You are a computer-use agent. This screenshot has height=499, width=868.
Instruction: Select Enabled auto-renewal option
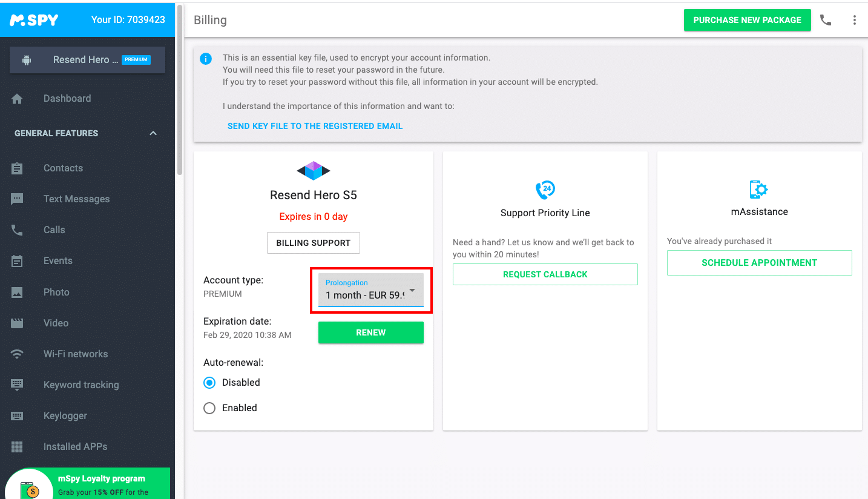pyautogui.click(x=209, y=408)
